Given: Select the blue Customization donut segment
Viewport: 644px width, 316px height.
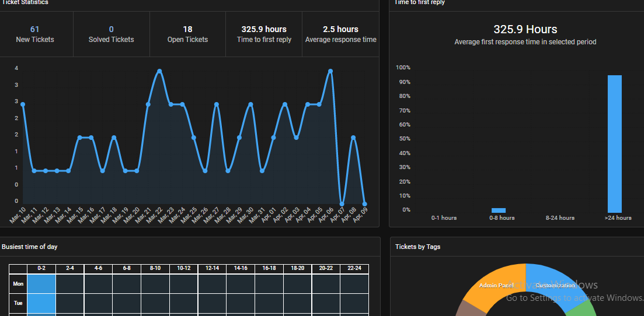Looking at the screenshot, I should point(556,285).
